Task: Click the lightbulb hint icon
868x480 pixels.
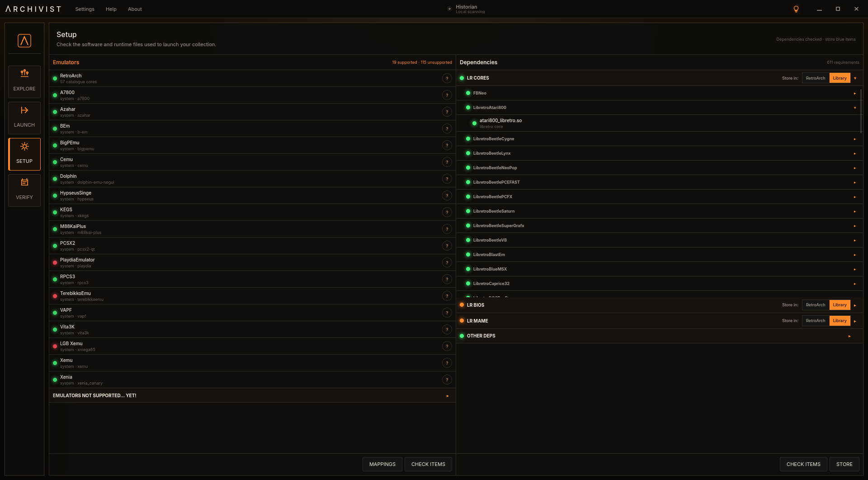Action: (x=796, y=9)
